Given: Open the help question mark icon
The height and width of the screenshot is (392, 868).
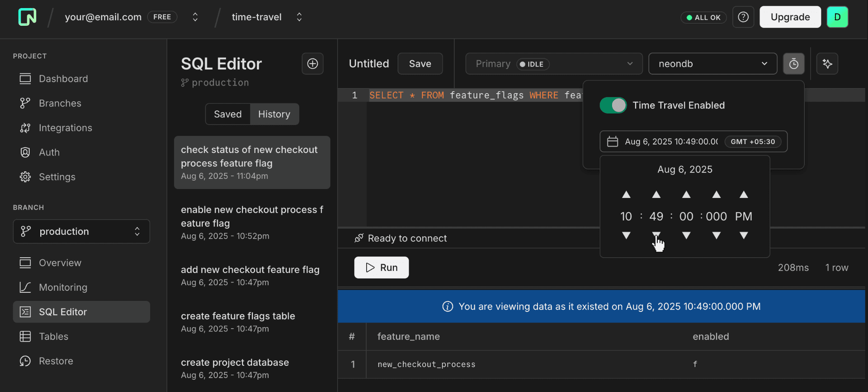Looking at the screenshot, I should (743, 17).
